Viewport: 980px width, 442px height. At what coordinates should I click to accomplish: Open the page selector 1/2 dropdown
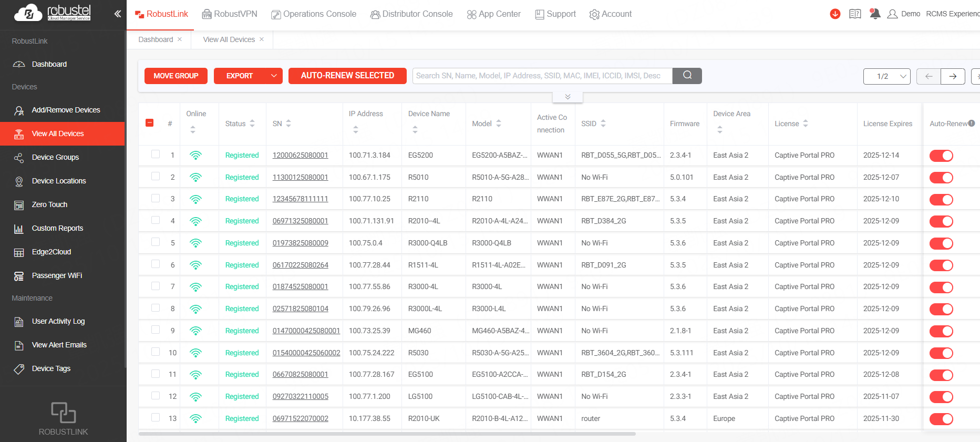tap(887, 76)
